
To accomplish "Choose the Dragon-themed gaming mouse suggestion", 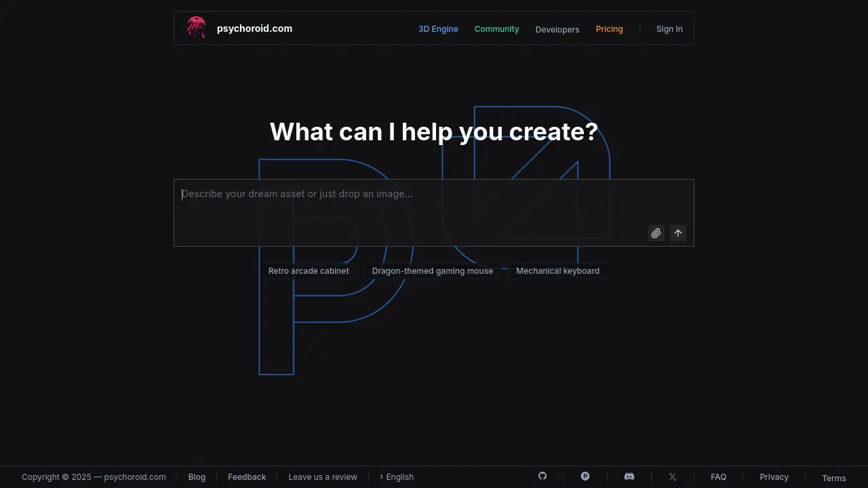I will pos(433,271).
